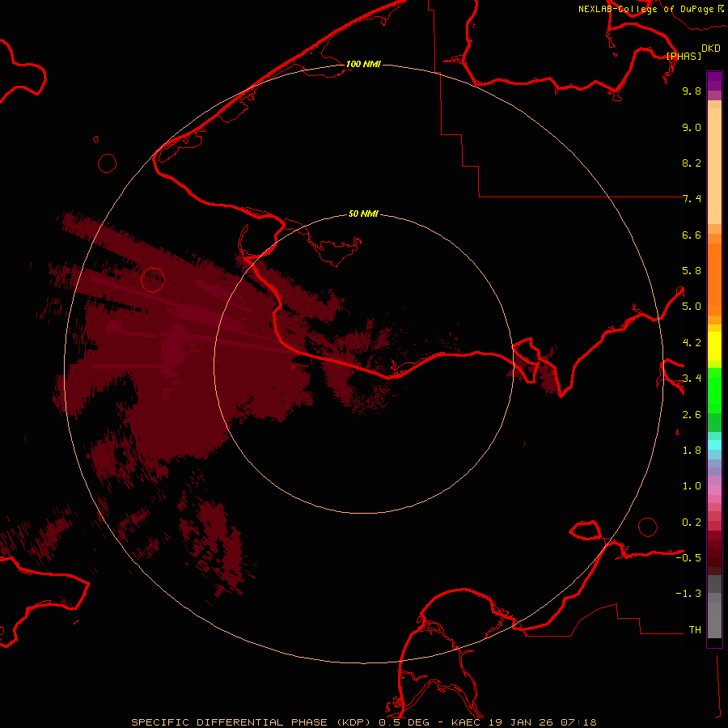Pick the bright green swatch on color bar
Image resolution: width=728 pixels, height=728 pixels.
point(714,391)
